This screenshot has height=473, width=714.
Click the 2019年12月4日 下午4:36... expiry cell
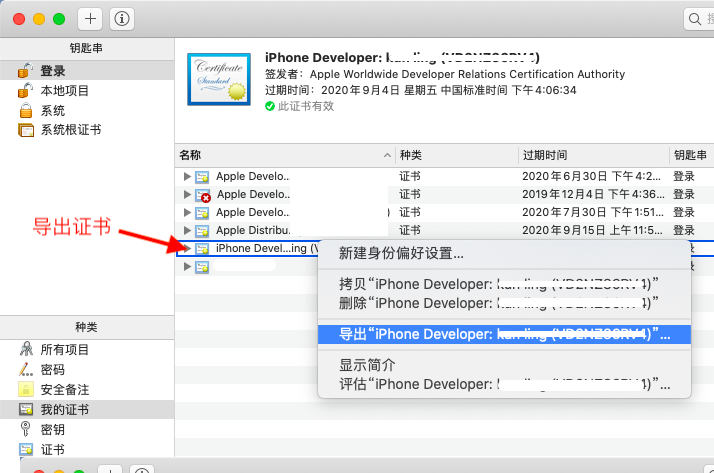[593, 194]
